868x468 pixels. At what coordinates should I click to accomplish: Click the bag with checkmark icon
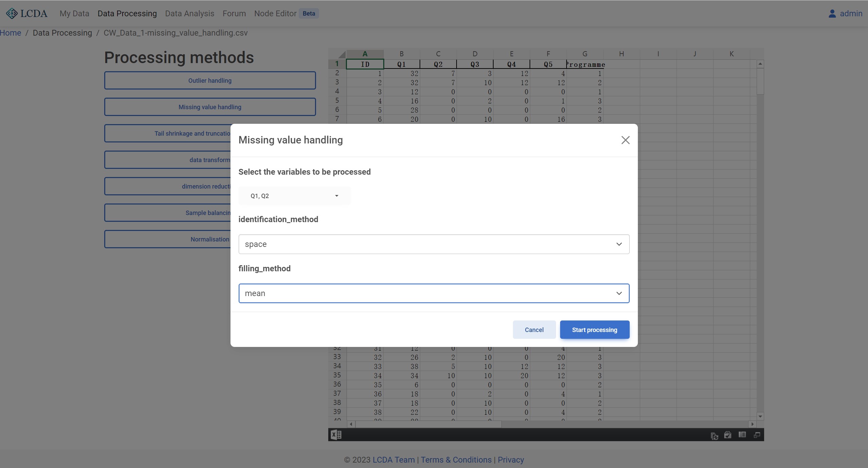point(727,435)
